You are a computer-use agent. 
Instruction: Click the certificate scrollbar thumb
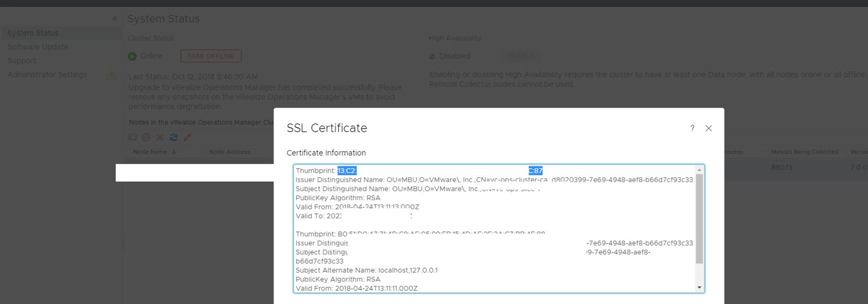700,219
